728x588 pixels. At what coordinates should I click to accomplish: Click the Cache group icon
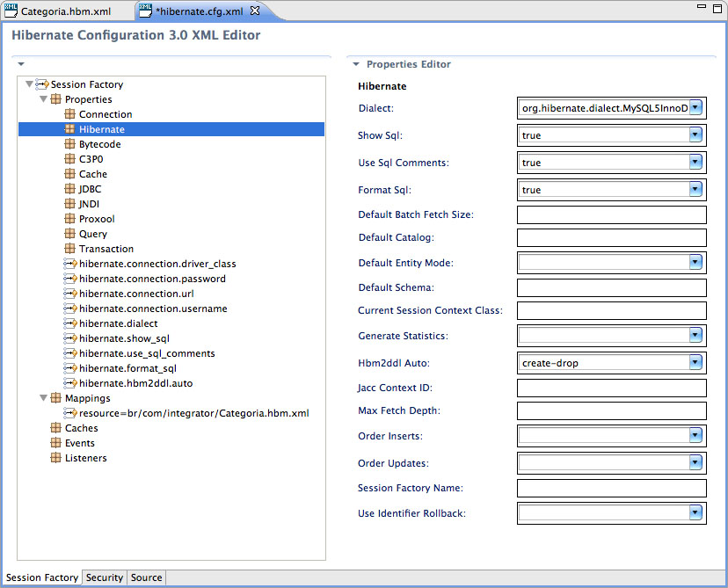(69, 174)
